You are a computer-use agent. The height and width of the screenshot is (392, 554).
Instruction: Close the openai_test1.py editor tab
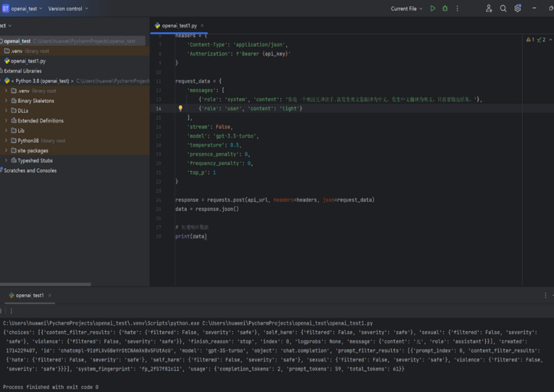tap(202, 25)
